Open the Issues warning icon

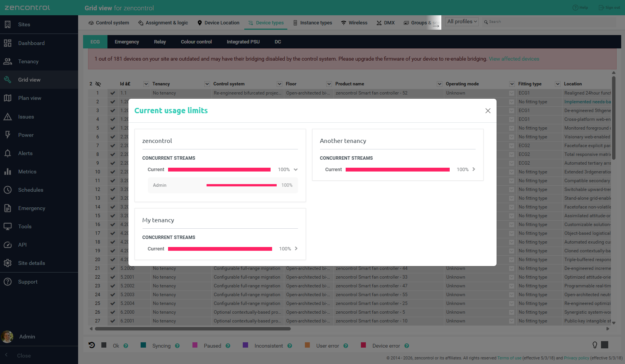coord(8,117)
